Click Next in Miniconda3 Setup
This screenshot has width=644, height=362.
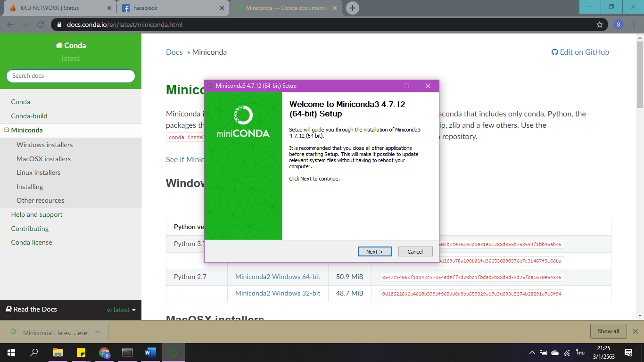pos(375,252)
